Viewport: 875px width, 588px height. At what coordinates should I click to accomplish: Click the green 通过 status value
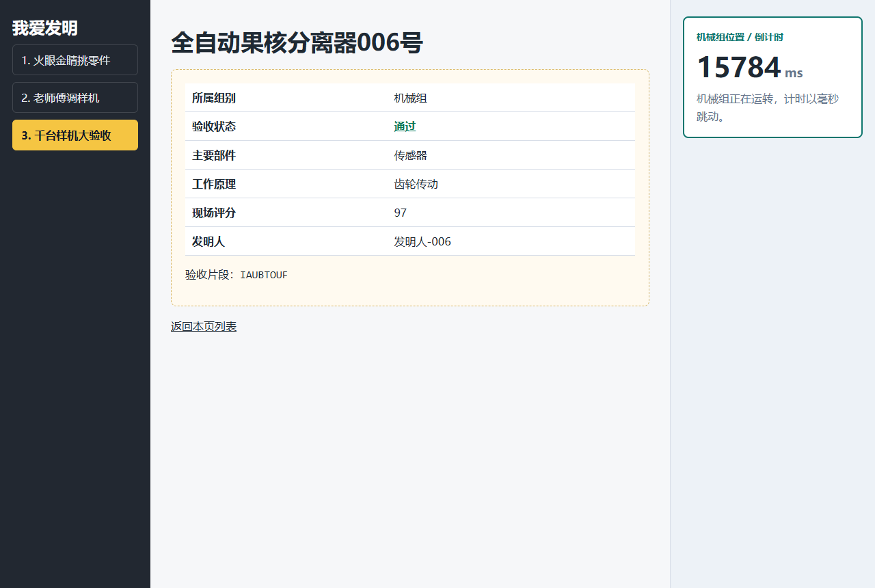pyautogui.click(x=405, y=126)
